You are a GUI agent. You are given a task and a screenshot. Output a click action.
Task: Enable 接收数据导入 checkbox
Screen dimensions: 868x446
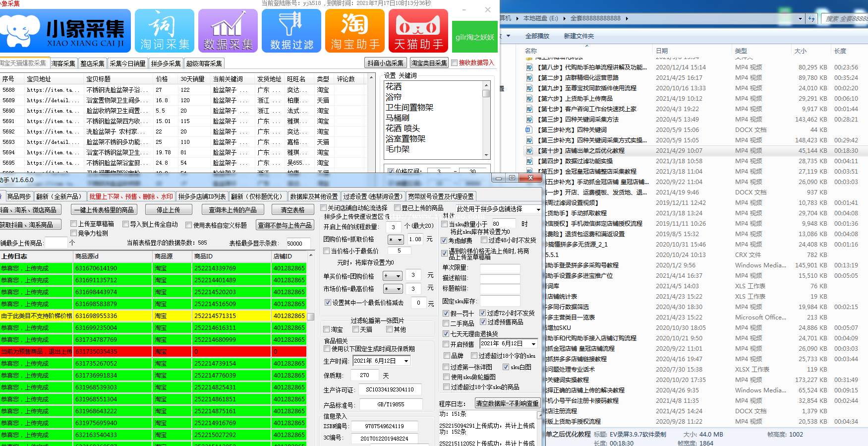tap(454, 63)
